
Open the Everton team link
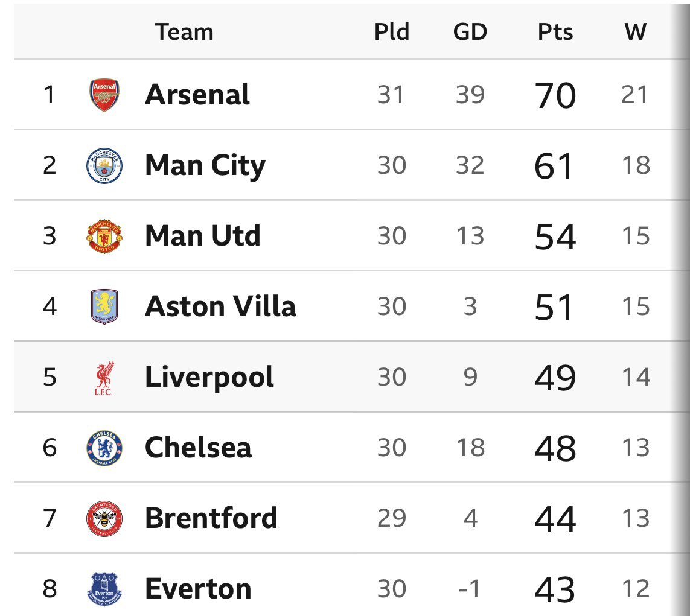(198, 589)
